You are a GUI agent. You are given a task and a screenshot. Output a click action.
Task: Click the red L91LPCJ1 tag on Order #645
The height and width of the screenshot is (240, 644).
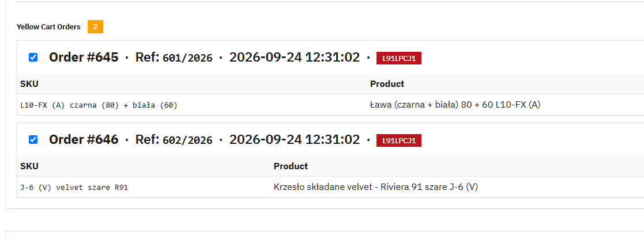(399, 58)
